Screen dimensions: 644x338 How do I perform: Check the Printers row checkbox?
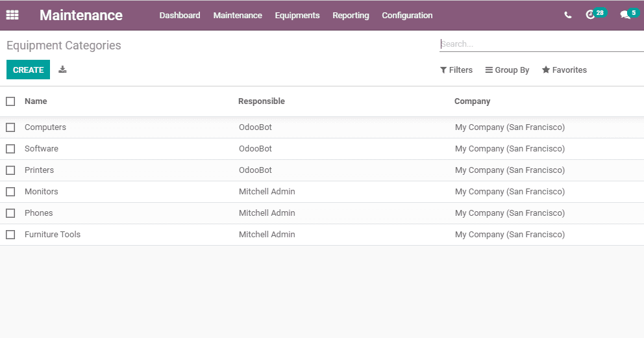click(x=10, y=170)
